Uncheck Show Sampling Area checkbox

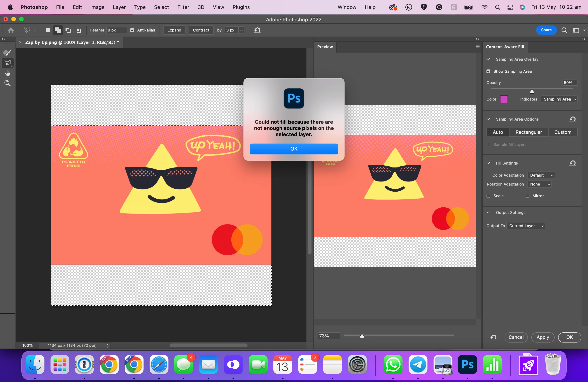tap(488, 71)
